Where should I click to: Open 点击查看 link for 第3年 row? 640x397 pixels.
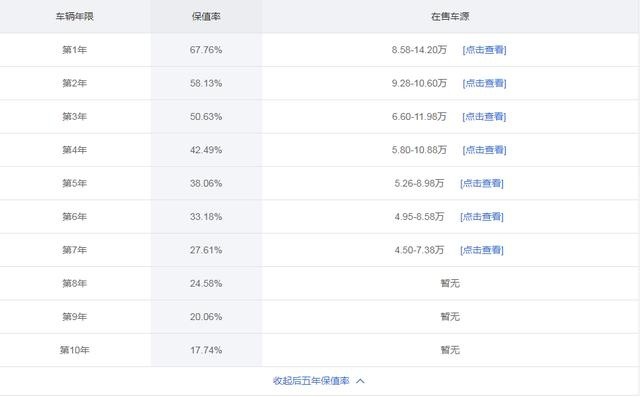[484, 117]
